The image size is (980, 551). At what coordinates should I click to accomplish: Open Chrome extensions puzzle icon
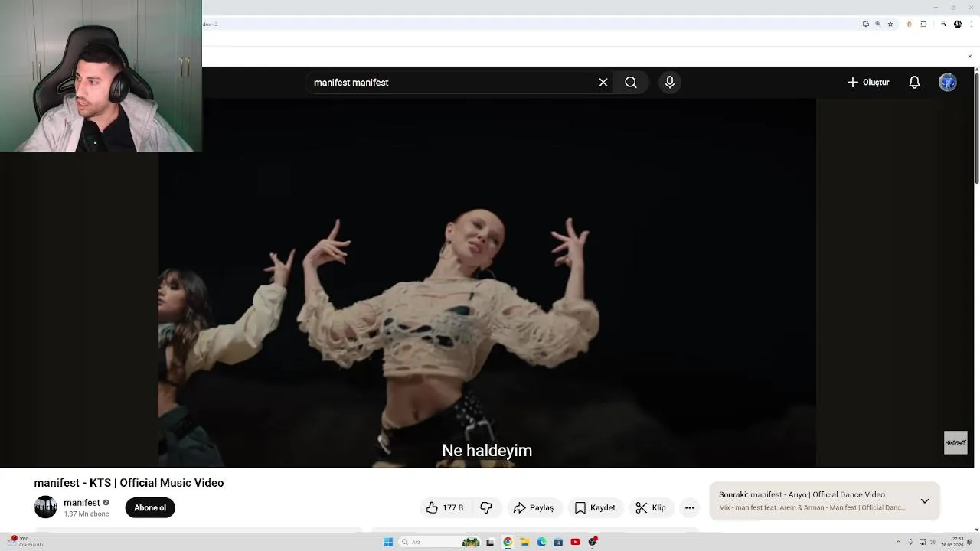(x=923, y=24)
